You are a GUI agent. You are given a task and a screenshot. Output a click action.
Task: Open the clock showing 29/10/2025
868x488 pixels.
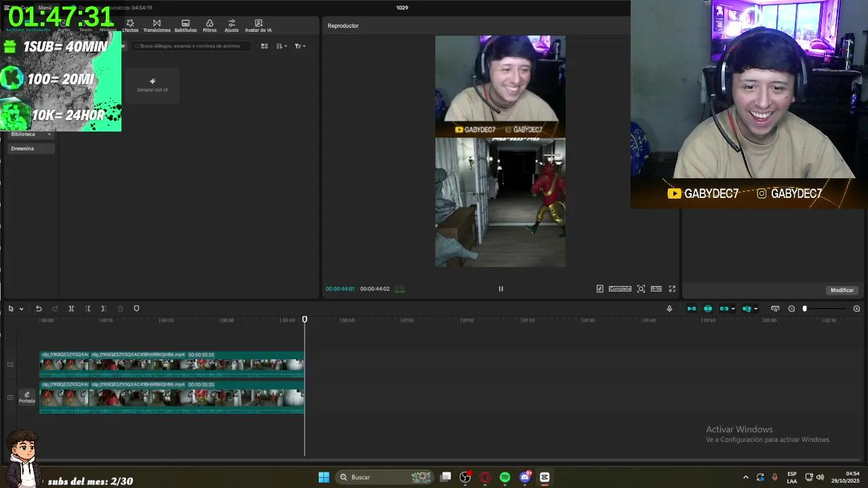tap(846, 477)
